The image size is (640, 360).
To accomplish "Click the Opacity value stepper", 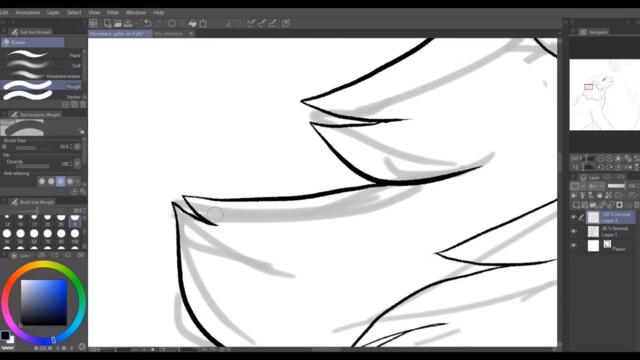I will click(72, 164).
